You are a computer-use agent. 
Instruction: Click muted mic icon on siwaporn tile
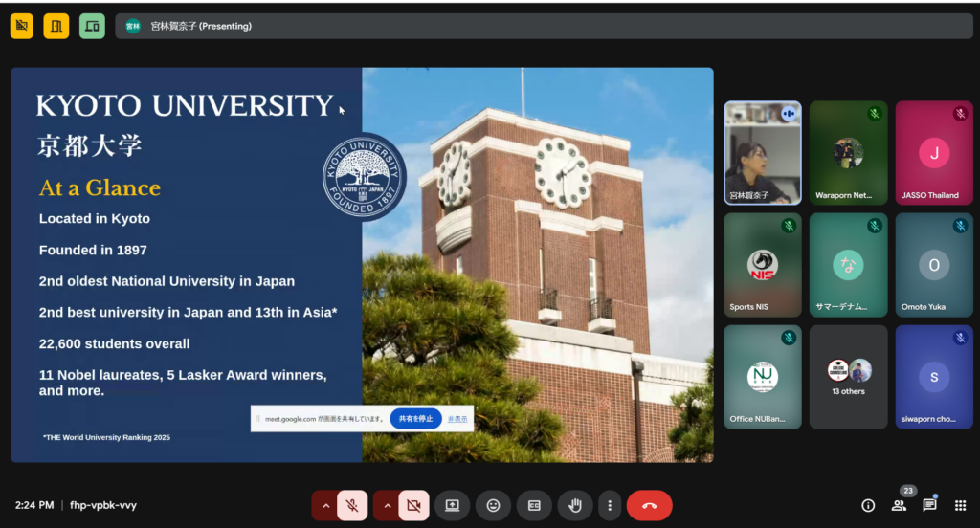(x=961, y=338)
